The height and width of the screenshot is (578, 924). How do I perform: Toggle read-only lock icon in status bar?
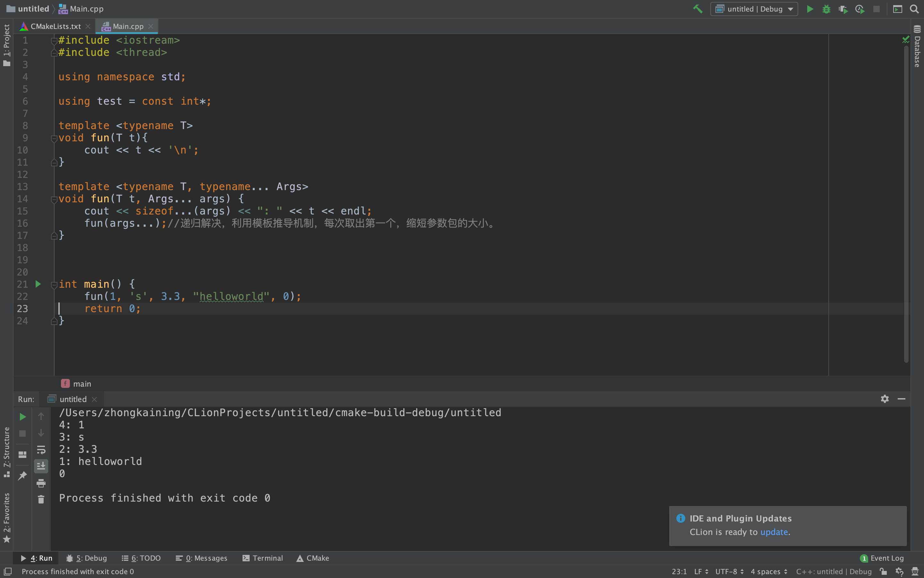883,572
